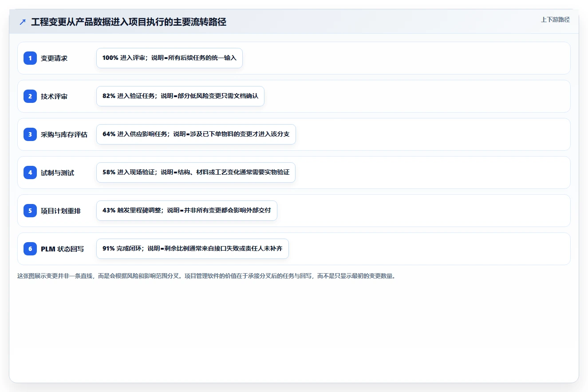Image resolution: width=588 pixels, height=392 pixels.
Task: Select step number badge 6
Action: [x=30, y=249]
